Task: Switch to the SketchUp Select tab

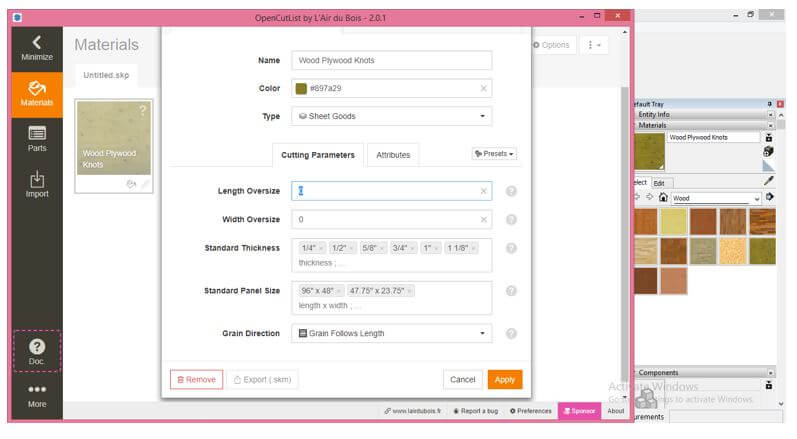Action: click(640, 182)
